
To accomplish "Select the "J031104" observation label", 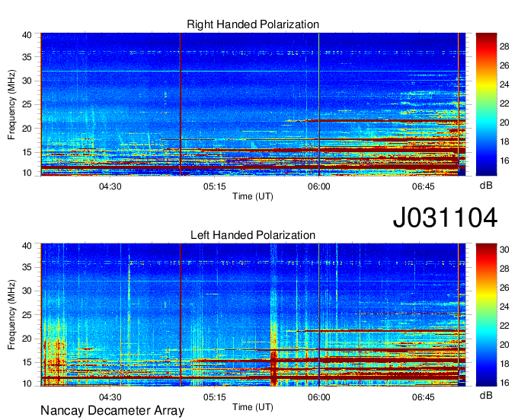I will click(x=445, y=218).
